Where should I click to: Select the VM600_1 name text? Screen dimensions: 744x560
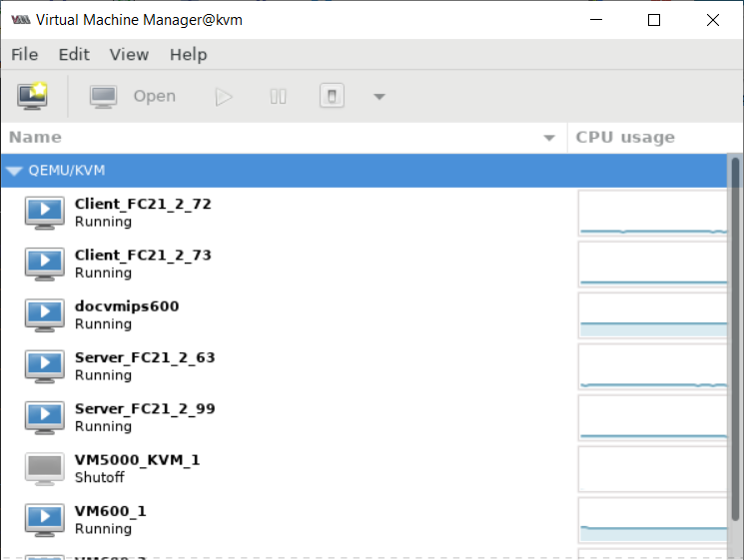tap(111, 511)
